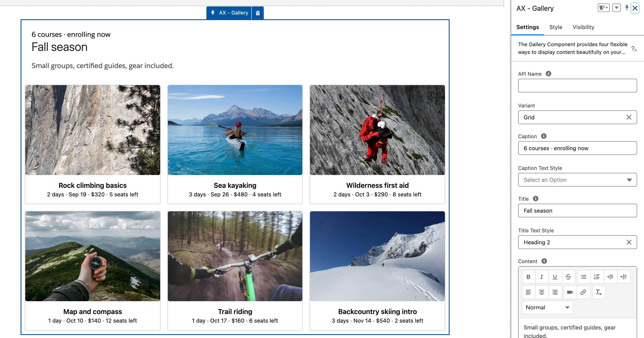Viewport: 644px width, 338px height.
Task: Select the Backcountry skiing intro snow image
Action: point(377,256)
